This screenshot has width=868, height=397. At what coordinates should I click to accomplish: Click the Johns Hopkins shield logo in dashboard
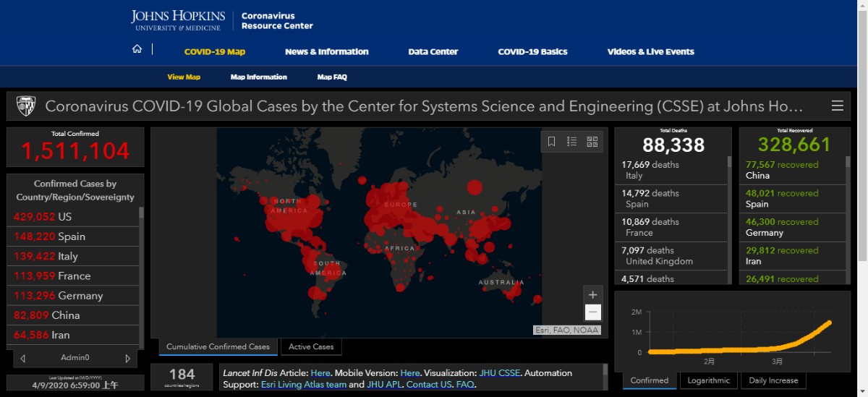[x=26, y=106]
